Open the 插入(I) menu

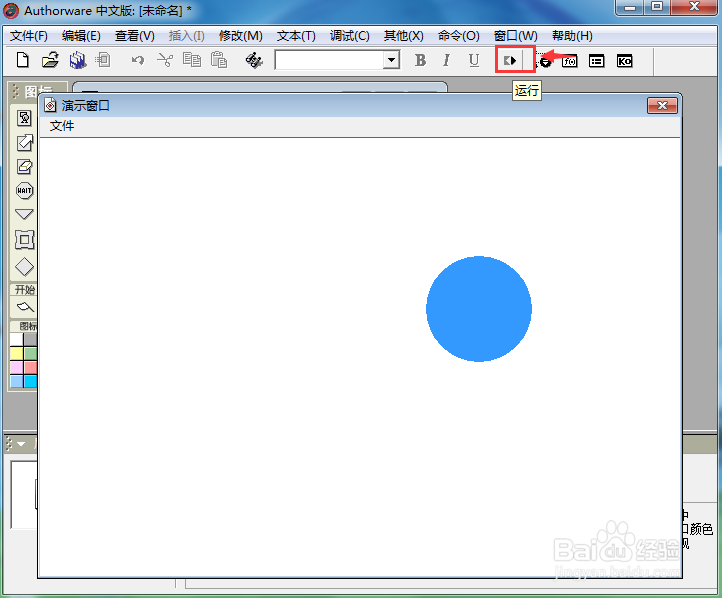186,35
